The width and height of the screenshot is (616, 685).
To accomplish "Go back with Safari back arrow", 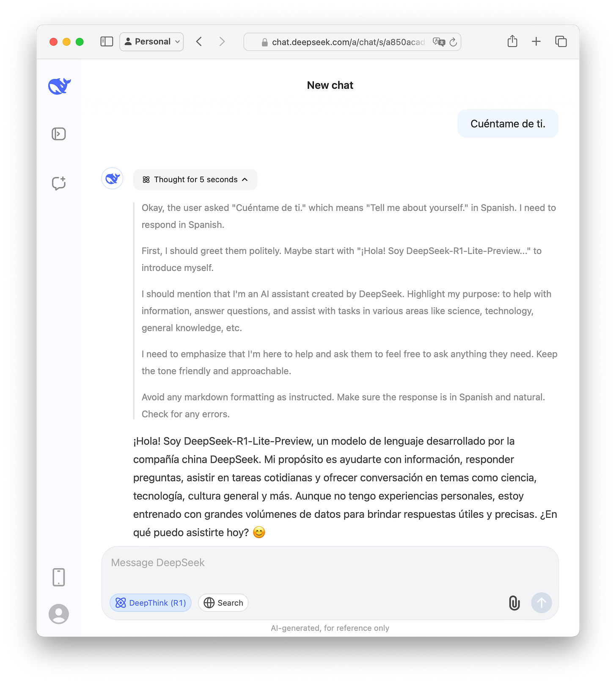I will click(x=199, y=41).
